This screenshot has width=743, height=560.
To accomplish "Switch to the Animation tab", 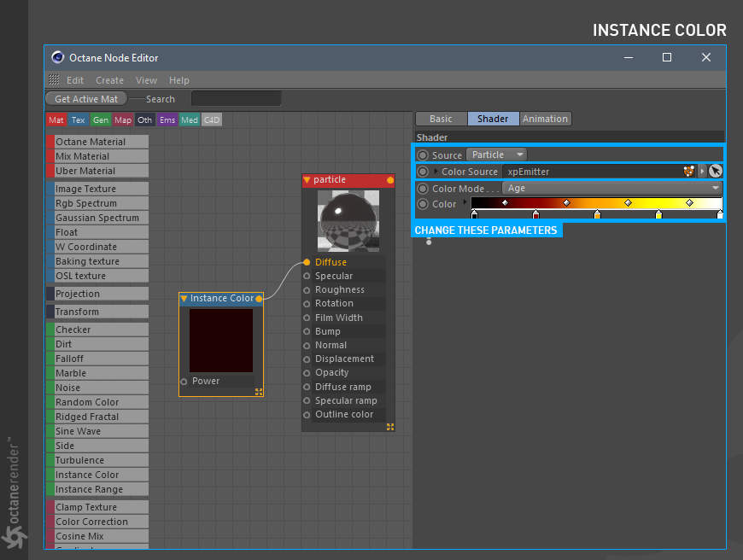I will (x=545, y=119).
